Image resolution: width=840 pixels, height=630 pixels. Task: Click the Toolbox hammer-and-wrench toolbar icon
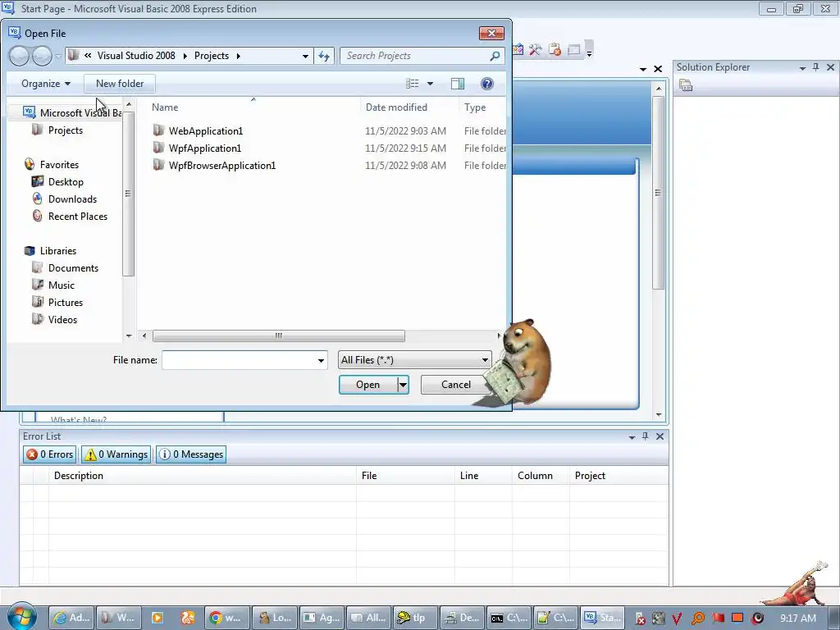(x=535, y=50)
